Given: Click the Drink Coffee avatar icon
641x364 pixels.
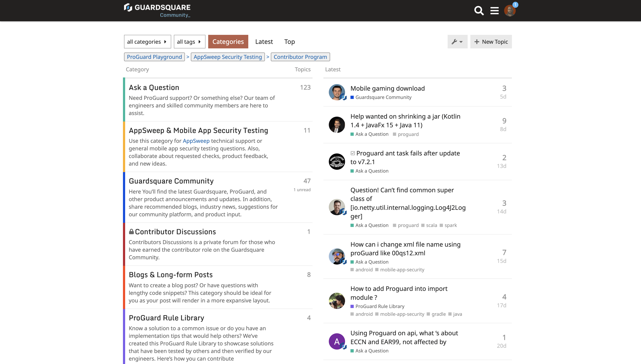Looking at the screenshot, I should pos(337,161).
